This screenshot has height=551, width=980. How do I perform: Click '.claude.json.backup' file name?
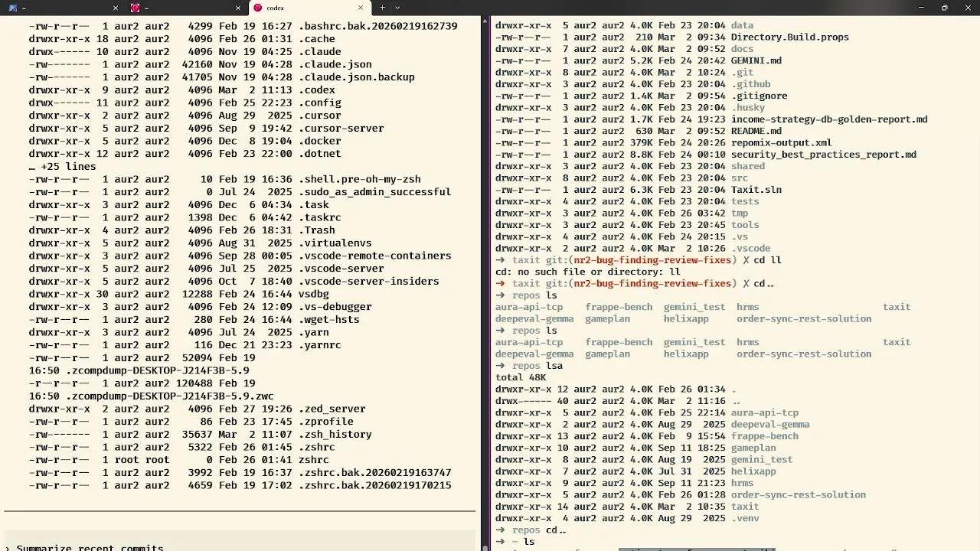(357, 77)
